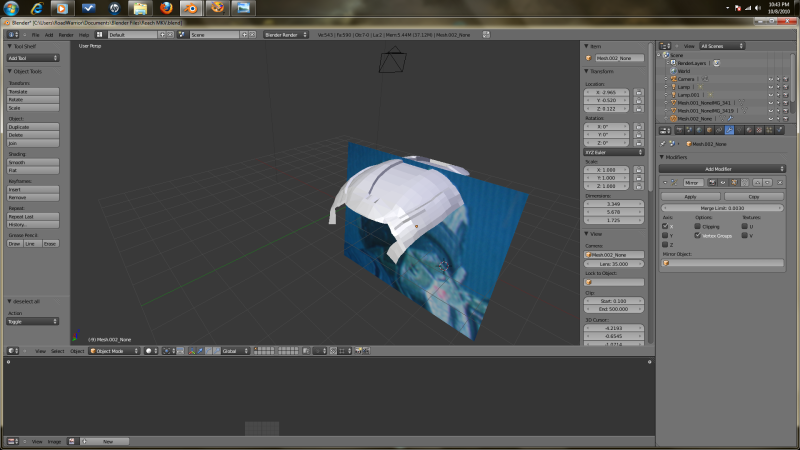Toggle Mirror modifier viewport visibility eye

[x=723, y=182]
